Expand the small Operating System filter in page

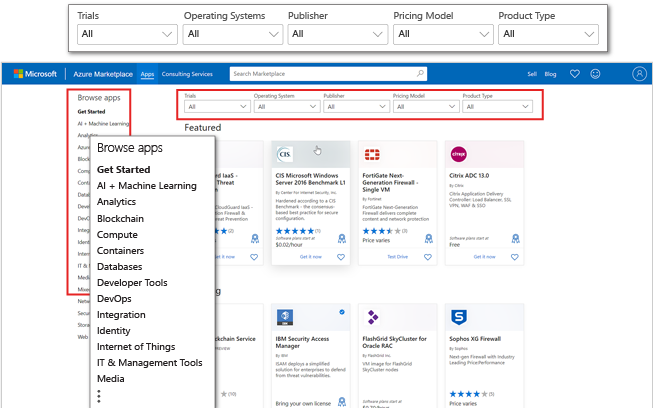pyautogui.click(x=287, y=107)
